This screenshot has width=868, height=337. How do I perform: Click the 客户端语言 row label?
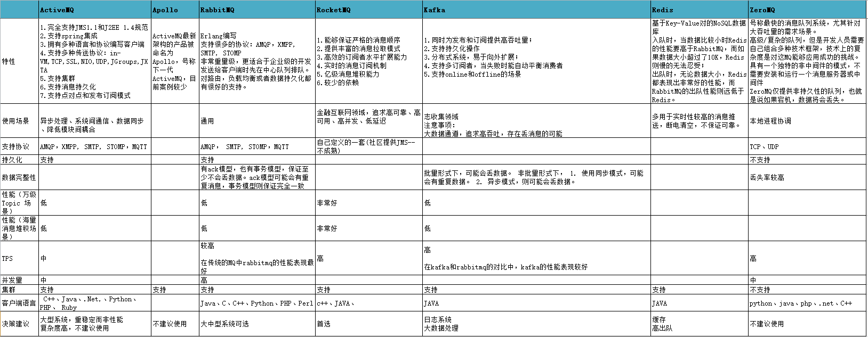20,303
